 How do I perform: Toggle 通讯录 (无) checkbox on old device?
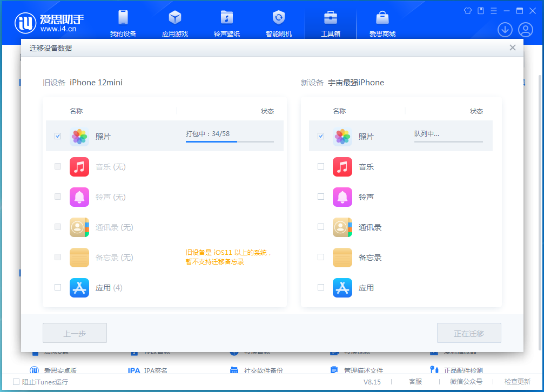click(x=58, y=227)
